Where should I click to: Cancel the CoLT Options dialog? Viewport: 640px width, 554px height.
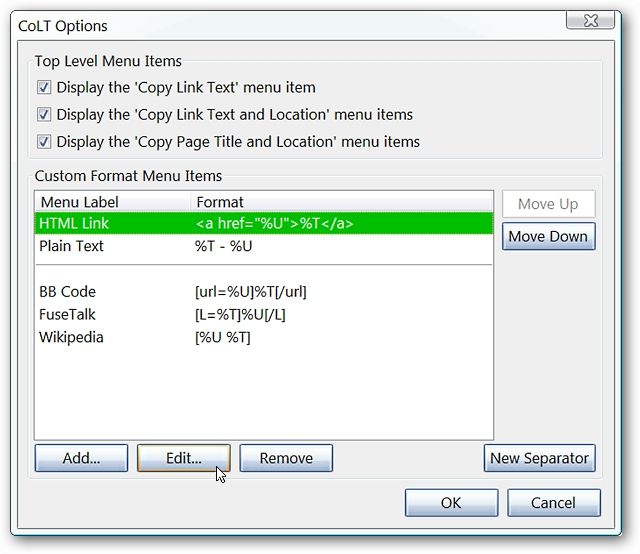[x=554, y=503]
